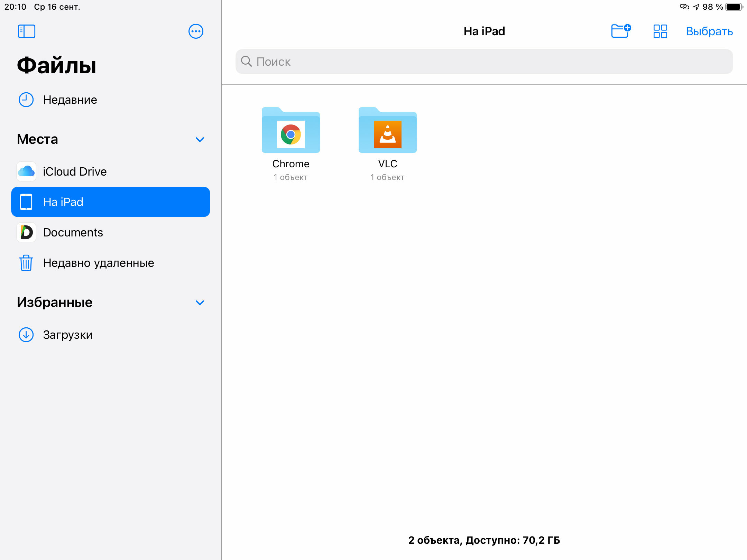Viewport: 747px width, 560px height.
Task: Create a new folder with the folder-plus icon
Action: click(621, 31)
